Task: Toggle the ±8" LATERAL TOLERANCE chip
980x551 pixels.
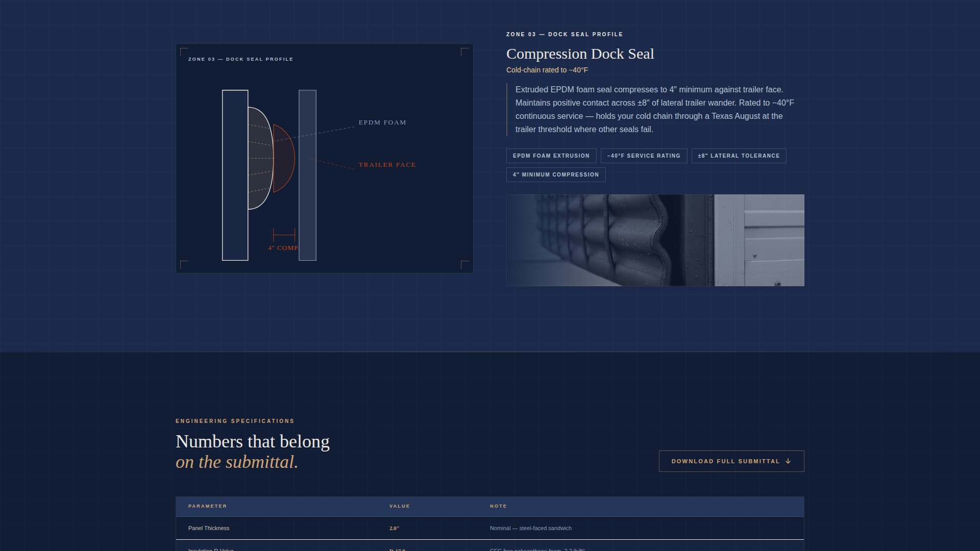Action: click(739, 156)
